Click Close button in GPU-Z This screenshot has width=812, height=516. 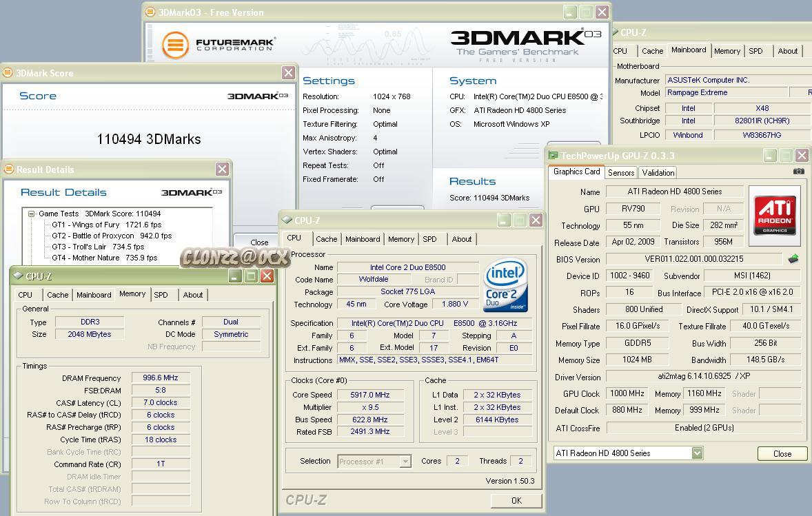(782, 454)
